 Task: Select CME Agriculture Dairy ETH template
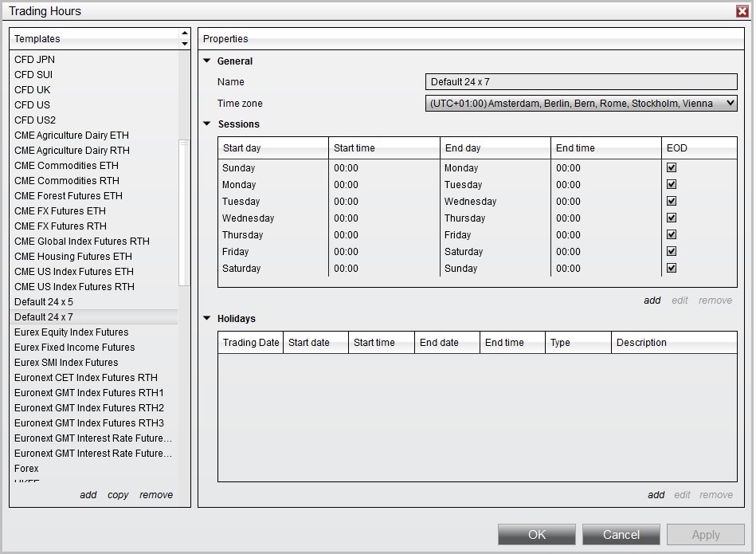93,136
